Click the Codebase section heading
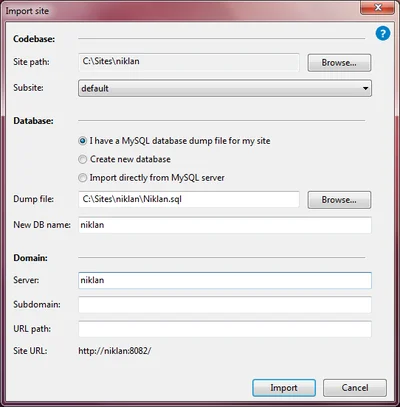This screenshot has width=400, height=407. [34, 39]
